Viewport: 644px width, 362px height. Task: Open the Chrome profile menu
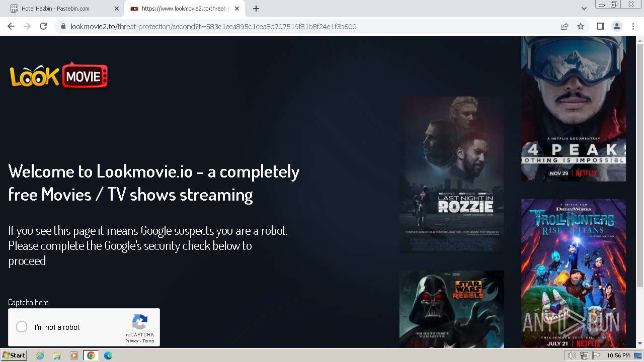tap(616, 26)
